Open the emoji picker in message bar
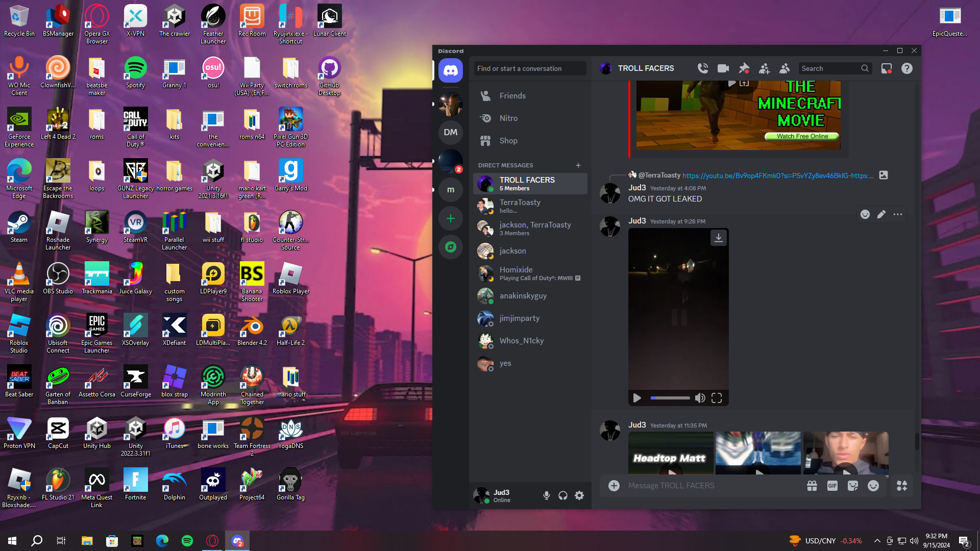 pos(873,486)
